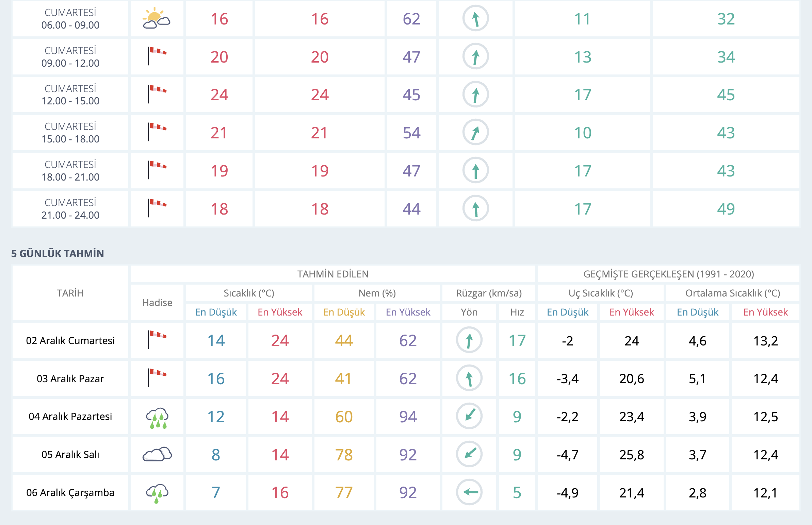Click the windsock icon for Cumartesi 09.00 - 12.00

coord(157,56)
